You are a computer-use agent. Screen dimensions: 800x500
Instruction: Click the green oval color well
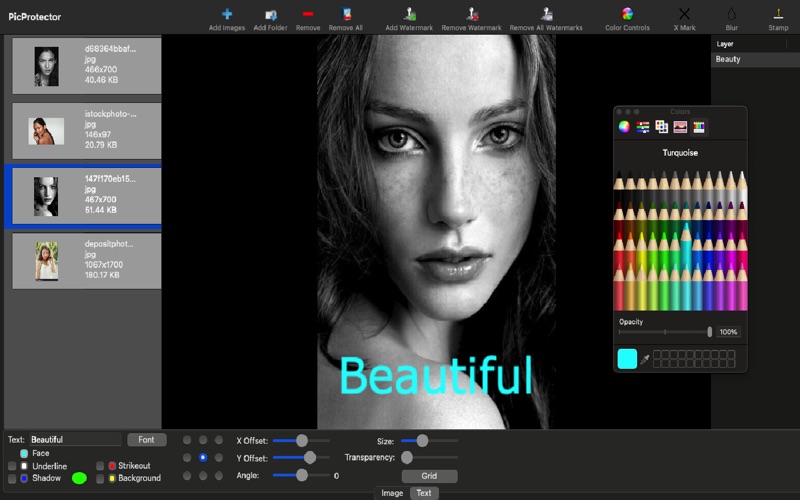pos(79,478)
